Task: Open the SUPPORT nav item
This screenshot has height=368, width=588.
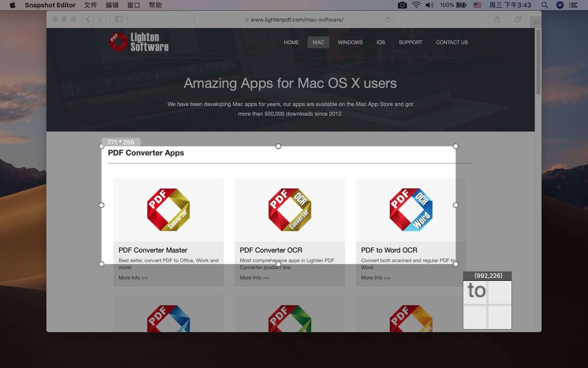Action: tap(410, 42)
